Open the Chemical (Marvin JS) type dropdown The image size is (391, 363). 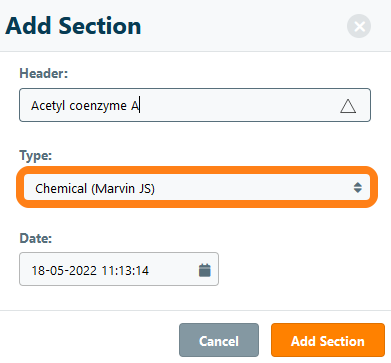pyautogui.click(x=197, y=188)
